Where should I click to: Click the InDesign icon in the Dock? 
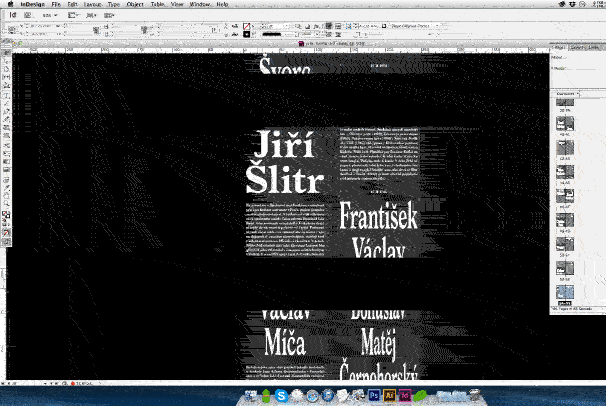coord(408,396)
